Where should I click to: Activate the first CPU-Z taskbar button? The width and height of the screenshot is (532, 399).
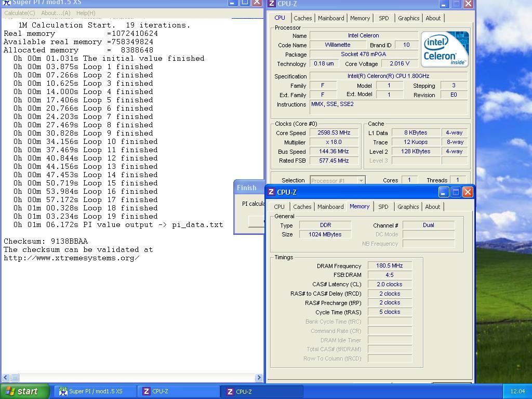179,391
